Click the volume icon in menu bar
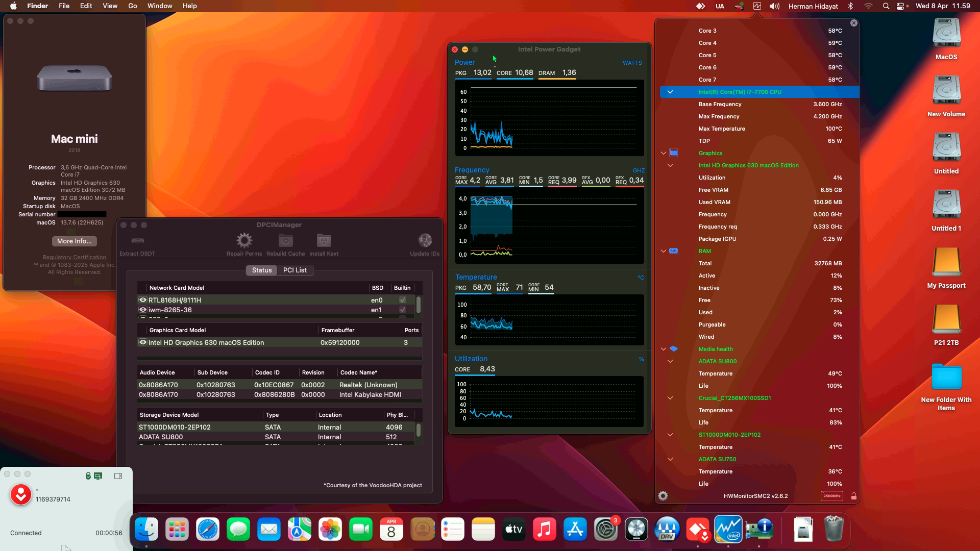This screenshot has width=980, height=551. click(774, 6)
